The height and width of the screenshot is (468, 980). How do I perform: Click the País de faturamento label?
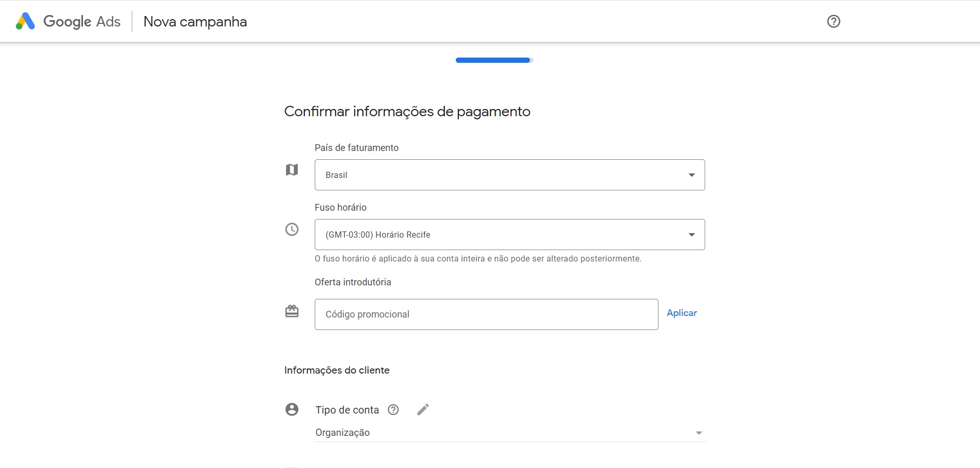(x=357, y=148)
